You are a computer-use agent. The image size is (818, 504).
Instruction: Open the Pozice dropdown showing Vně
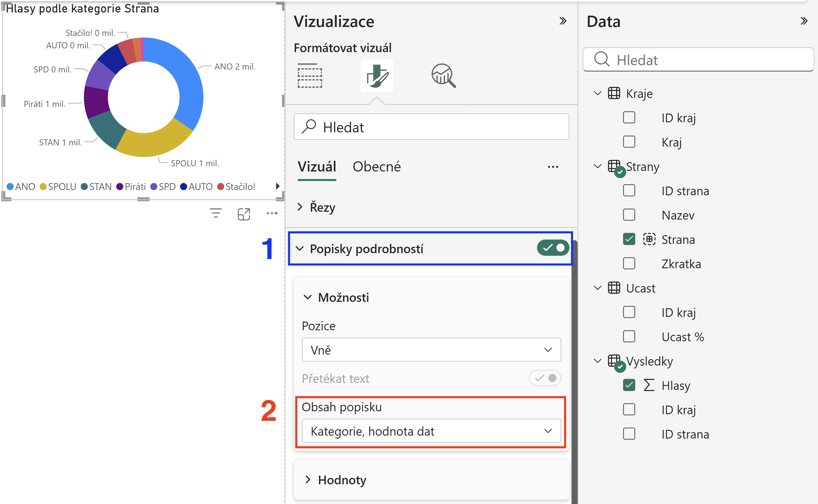pos(431,350)
